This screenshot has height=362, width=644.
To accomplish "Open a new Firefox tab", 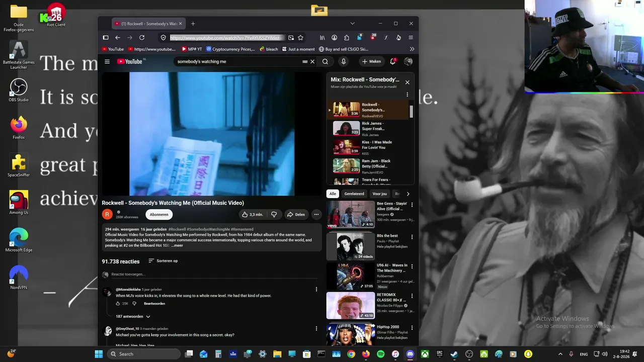I will coord(193,24).
